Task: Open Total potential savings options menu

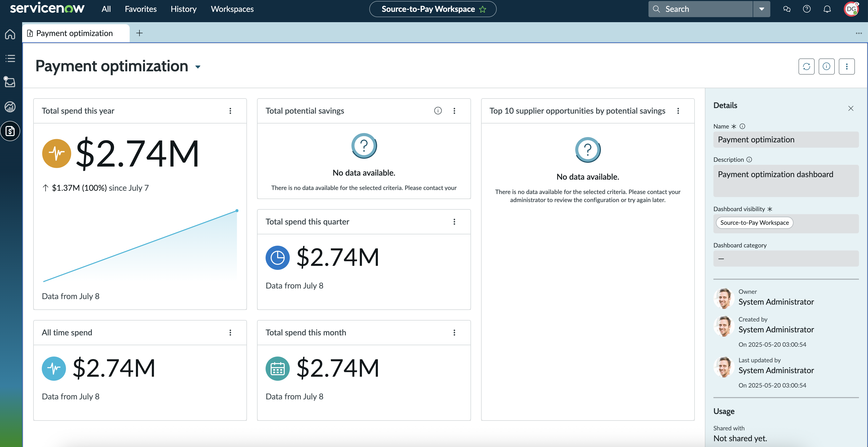Action: pyautogui.click(x=454, y=111)
